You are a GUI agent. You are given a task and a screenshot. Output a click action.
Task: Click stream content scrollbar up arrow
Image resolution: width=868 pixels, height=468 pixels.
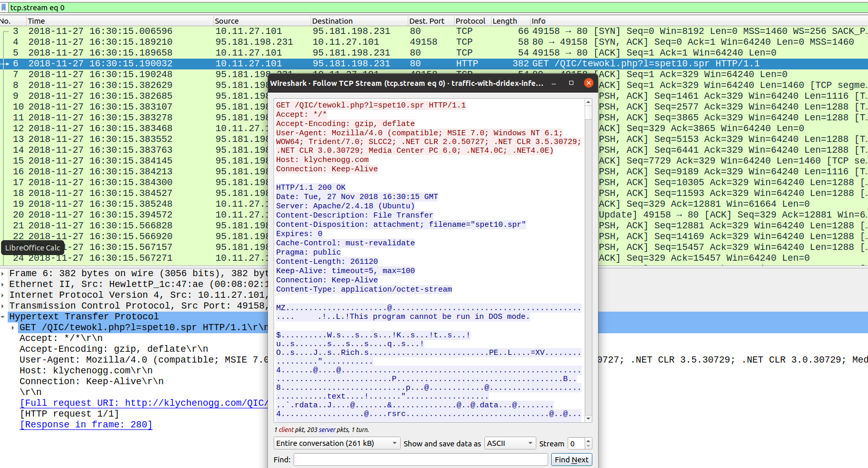588,102
